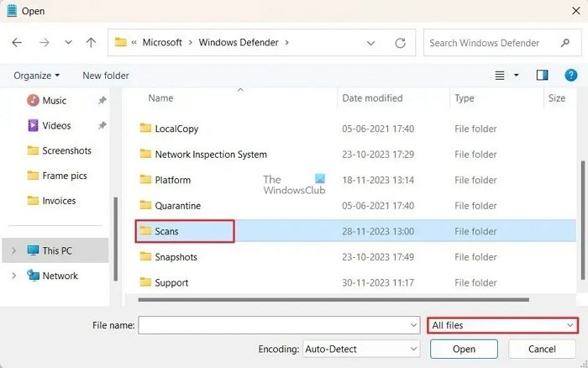
Task: Sort by Date modified column
Action: (372, 98)
